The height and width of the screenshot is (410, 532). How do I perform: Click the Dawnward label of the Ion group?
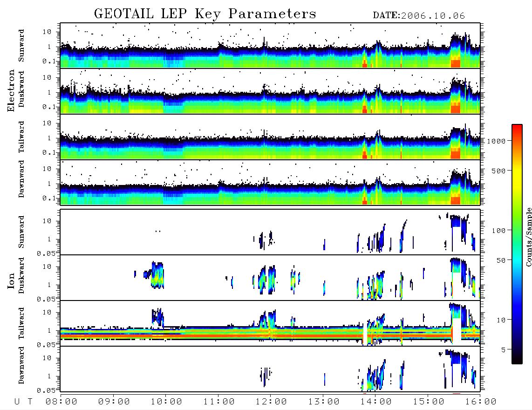pos(21,365)
